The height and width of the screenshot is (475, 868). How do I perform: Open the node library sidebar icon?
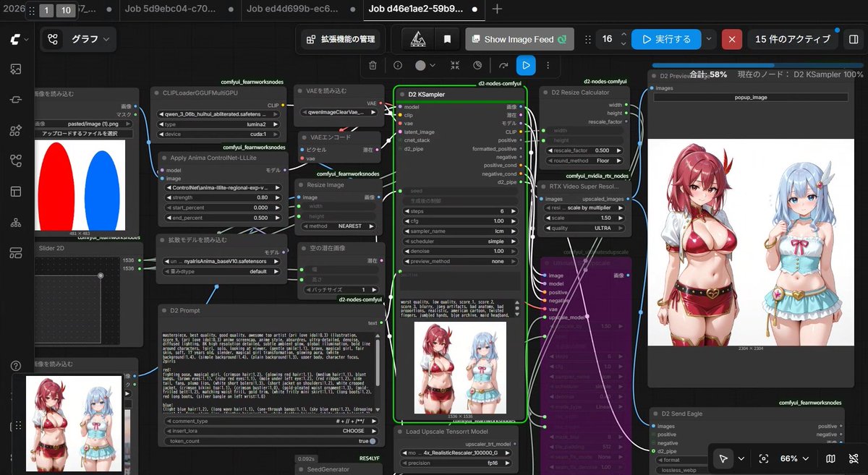[x=16, y=131]
